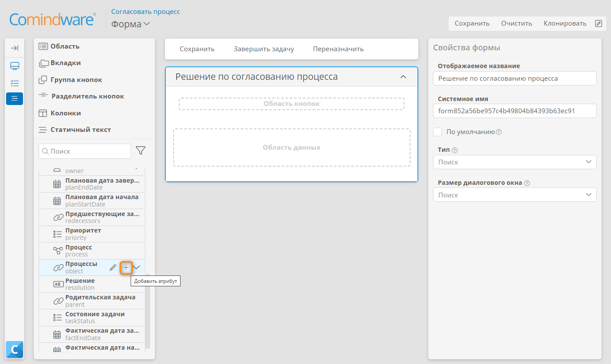Click the Системное имя input field
The height and width of the screenshot is (364, 611).
tap(515, 111)
